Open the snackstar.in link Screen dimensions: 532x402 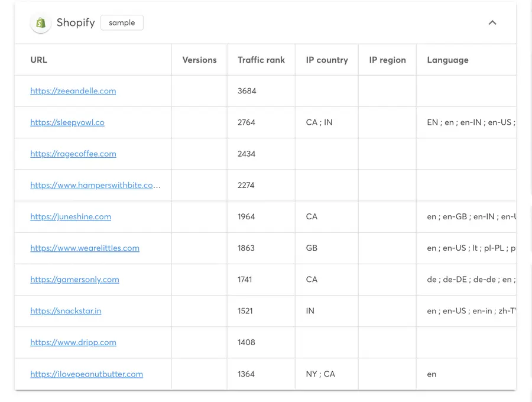click(x=66, y=311)
